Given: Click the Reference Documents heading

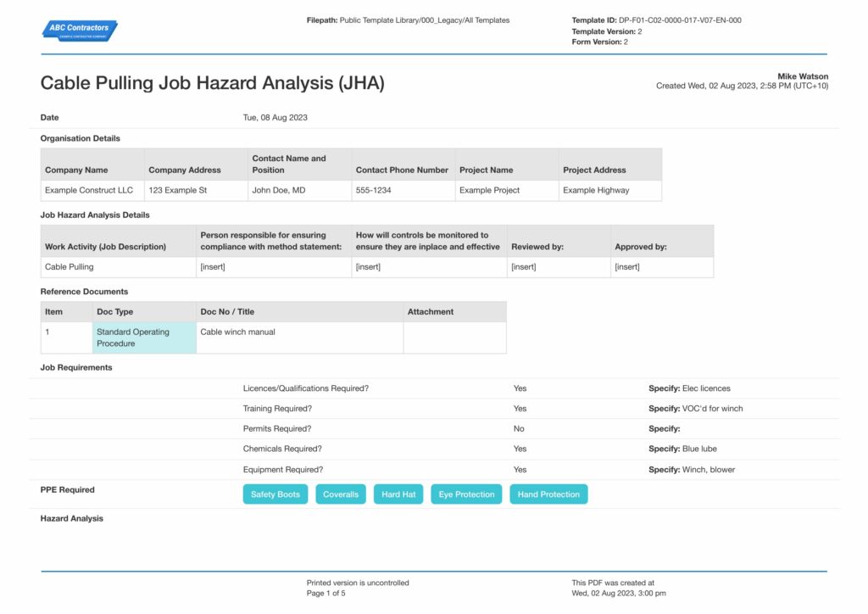Looking at the screenshot, I should point(84,291).
